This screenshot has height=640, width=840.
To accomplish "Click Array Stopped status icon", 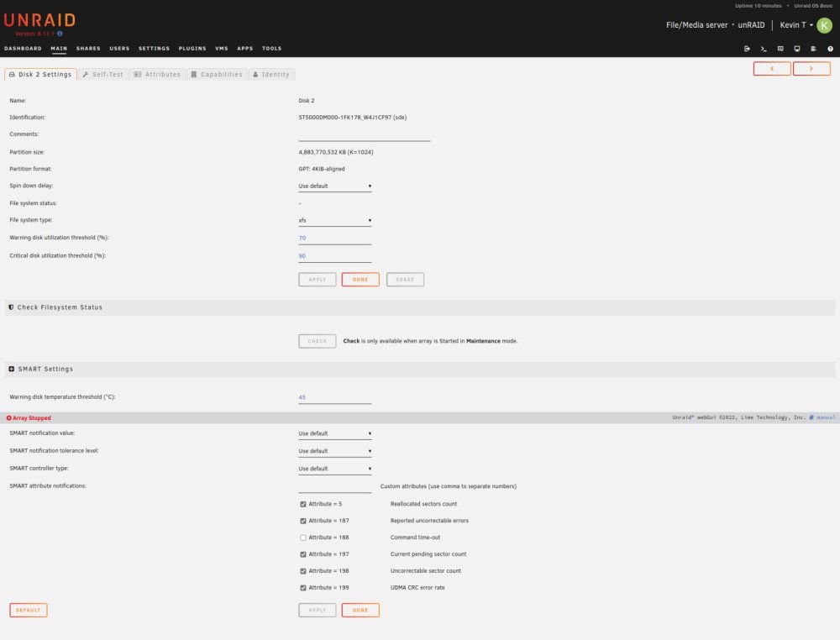I will pos(8,417).
